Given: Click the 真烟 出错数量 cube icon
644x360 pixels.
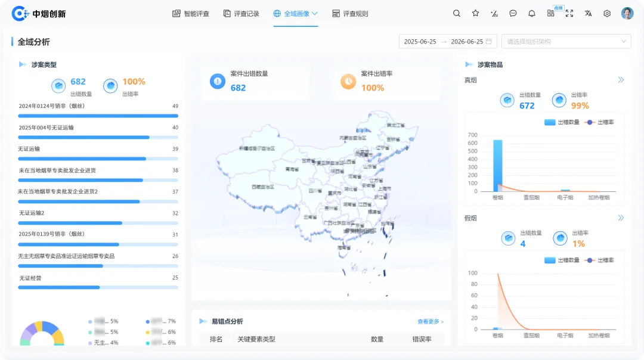Looking at the screenshot, I should (x=507, y=100).
